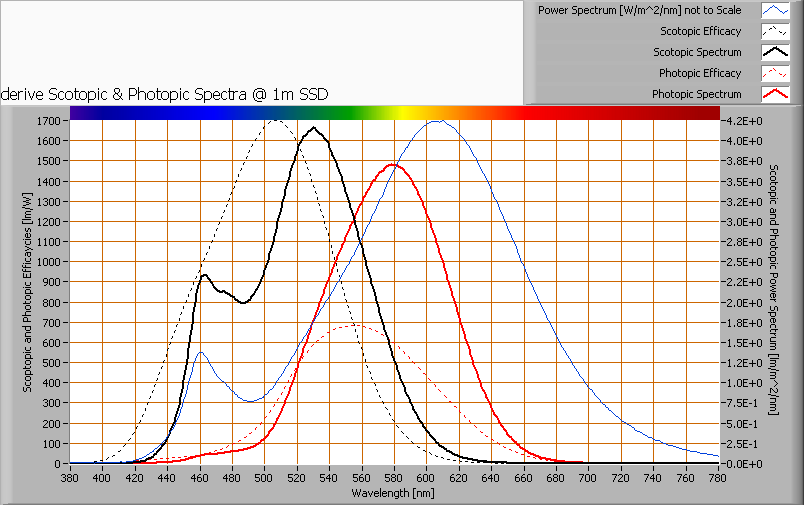This screenshot has height=505, width=804.
Task: Select the 'Scotopic Spectrum' legend label
Action: (697, 52)
